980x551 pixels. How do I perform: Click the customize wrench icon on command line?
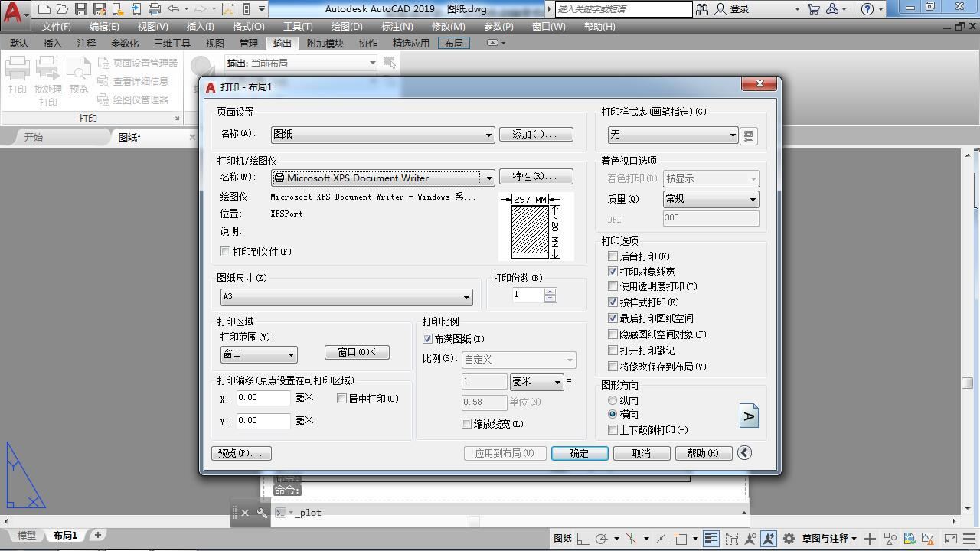[x=262, y=513]
